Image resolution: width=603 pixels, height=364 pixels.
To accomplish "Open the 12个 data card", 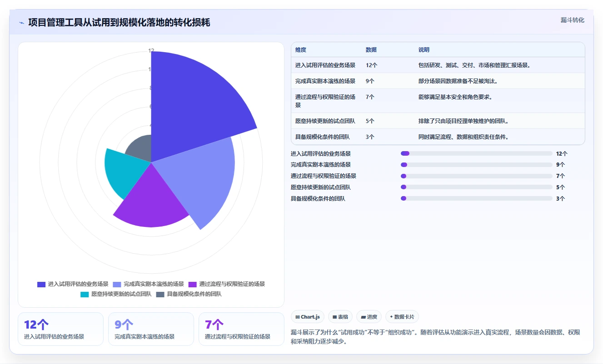I will 61,329.
